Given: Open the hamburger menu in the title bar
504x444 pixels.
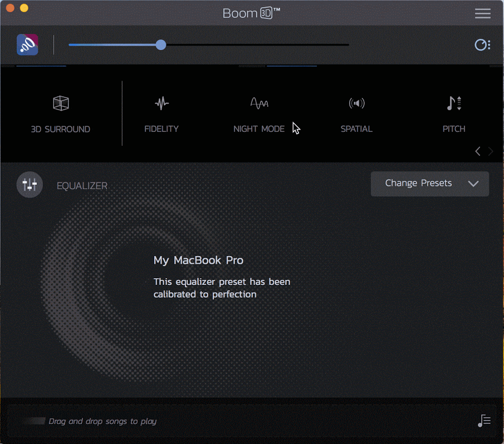Looking at the screenshot, I should [x=482, y=13].
